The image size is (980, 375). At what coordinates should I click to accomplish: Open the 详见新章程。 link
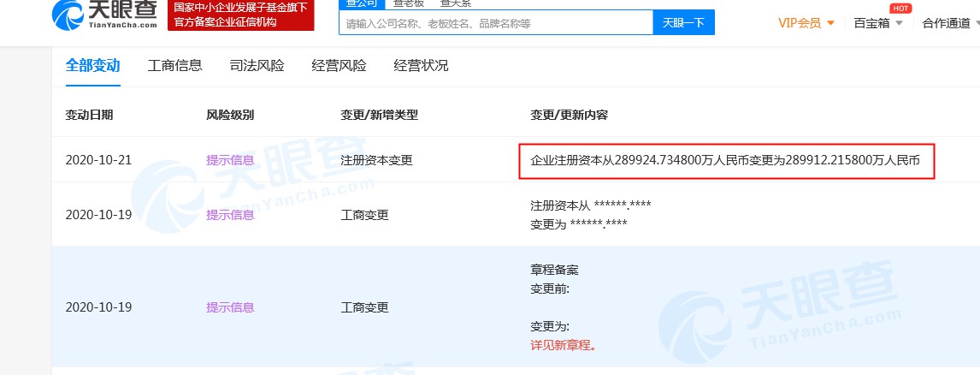[564, 345]
